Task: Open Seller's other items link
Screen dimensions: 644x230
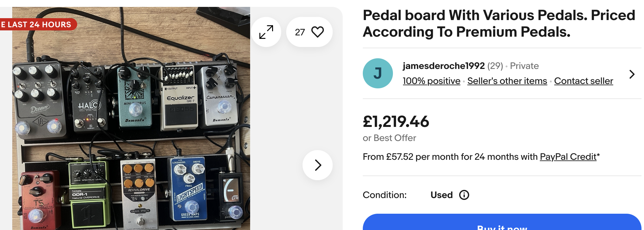Action: [507, 81]
